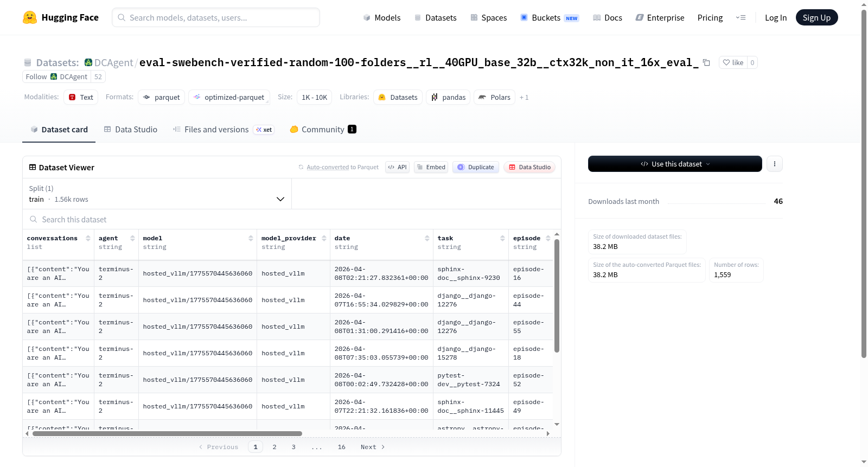Image resolution: width=868 pixels, height=467 pixels.
Task: Click the vertical scrollbar of the table
Action: [557, 296]
